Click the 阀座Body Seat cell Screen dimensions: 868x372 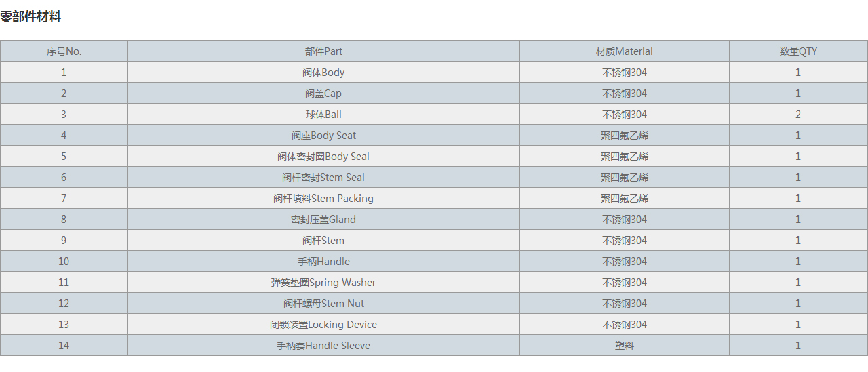click(323, 136)
